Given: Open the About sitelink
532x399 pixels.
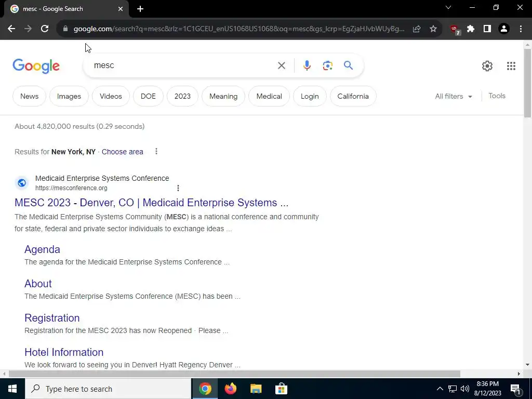Looking at the screenshot, I should pyautogui.click(x=38, y=284).
